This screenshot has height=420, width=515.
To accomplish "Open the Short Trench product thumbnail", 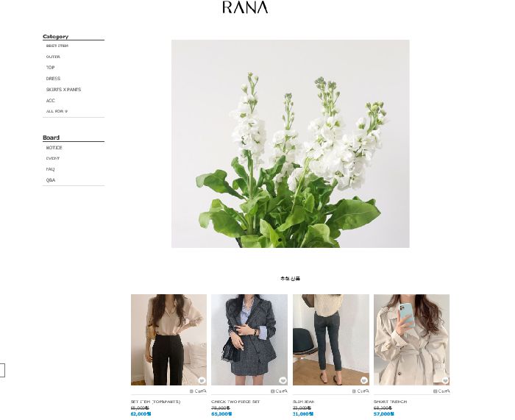I will tap(411, 340).
